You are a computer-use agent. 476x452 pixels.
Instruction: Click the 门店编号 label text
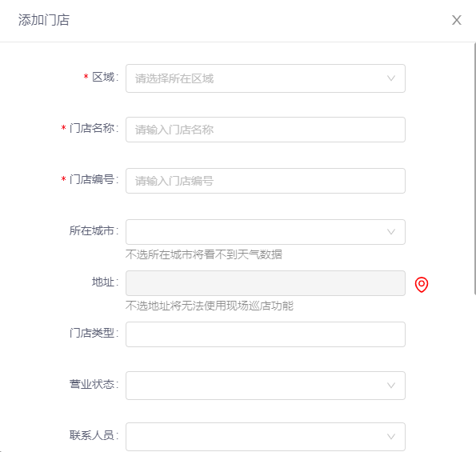[94, 179]
